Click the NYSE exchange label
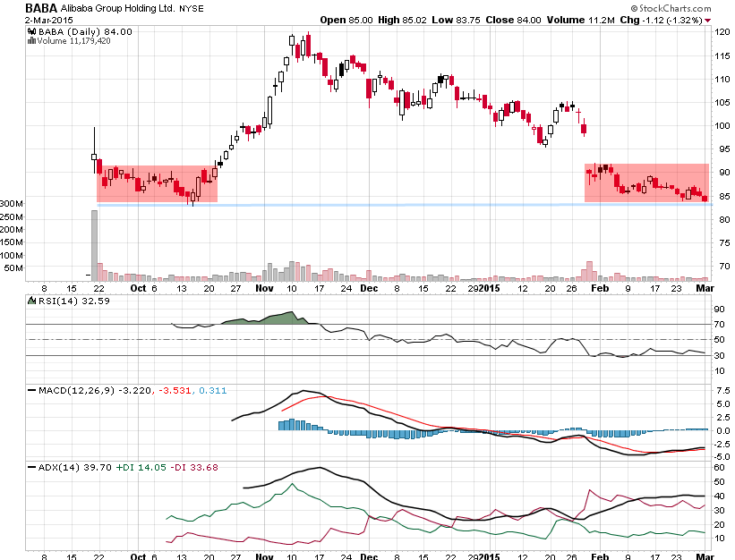This screenshot has height=560, width=735. pyautogui.click(x=192, y=9)
